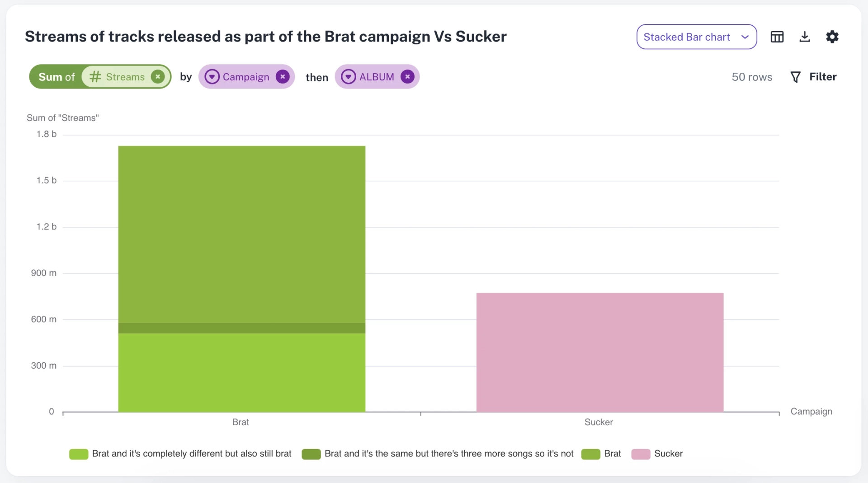The height and width of the screenshot is (483, 868).
Task: Open chart settings gear icon
Action: (832, 37)
